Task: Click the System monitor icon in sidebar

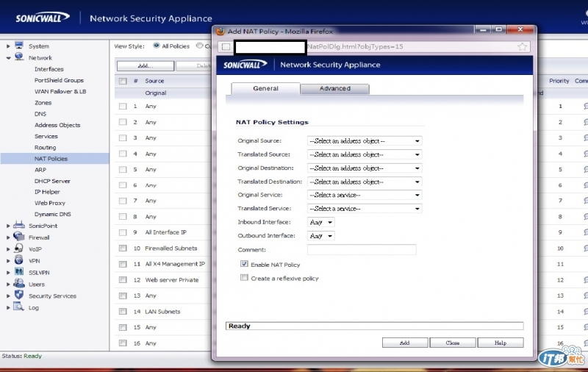Action: point(19,46)
